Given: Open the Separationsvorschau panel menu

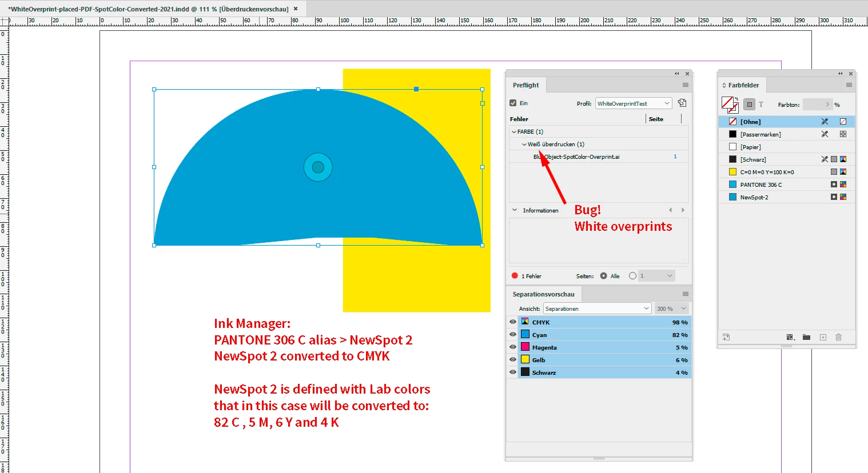Looking at the screenshot, I should 685,294.
